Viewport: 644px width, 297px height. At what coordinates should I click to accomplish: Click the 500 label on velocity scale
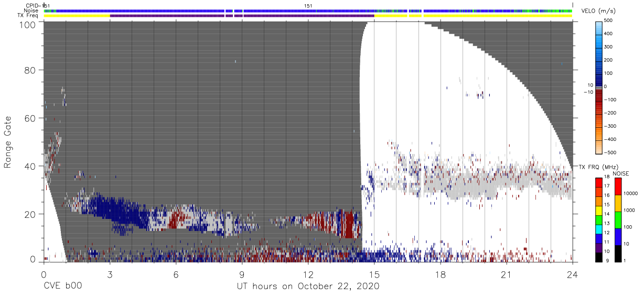pos(609,20)
